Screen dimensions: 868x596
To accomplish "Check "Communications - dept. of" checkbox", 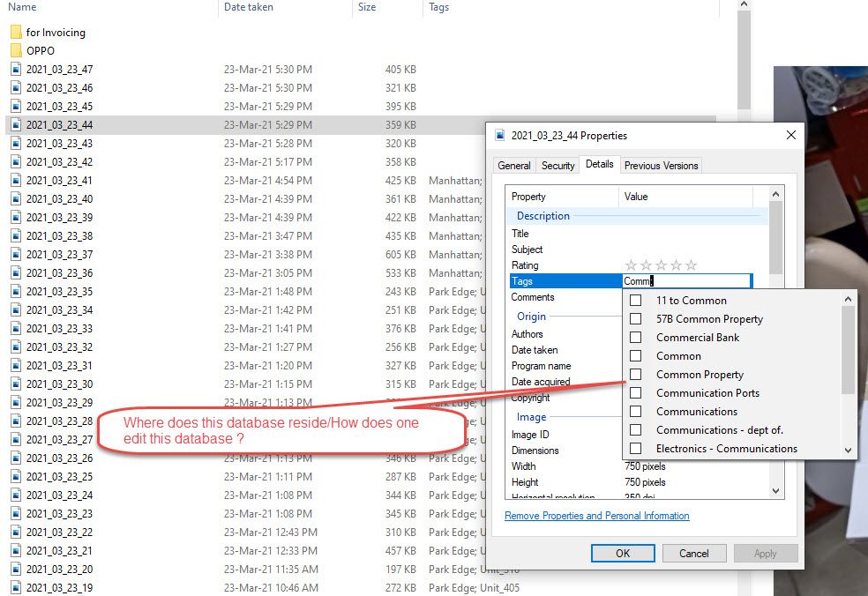I will click(633, 430).
